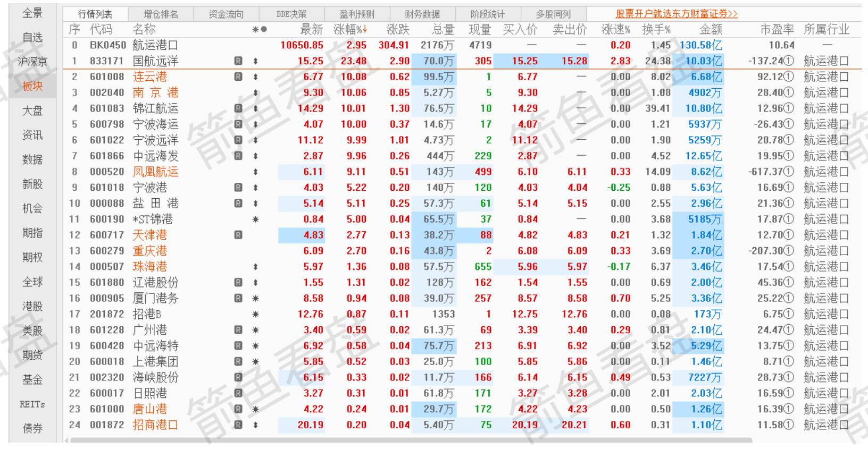The image size is (868, 449).
Task: Select stock name 凤凰航运
Action: click(155, 172)
